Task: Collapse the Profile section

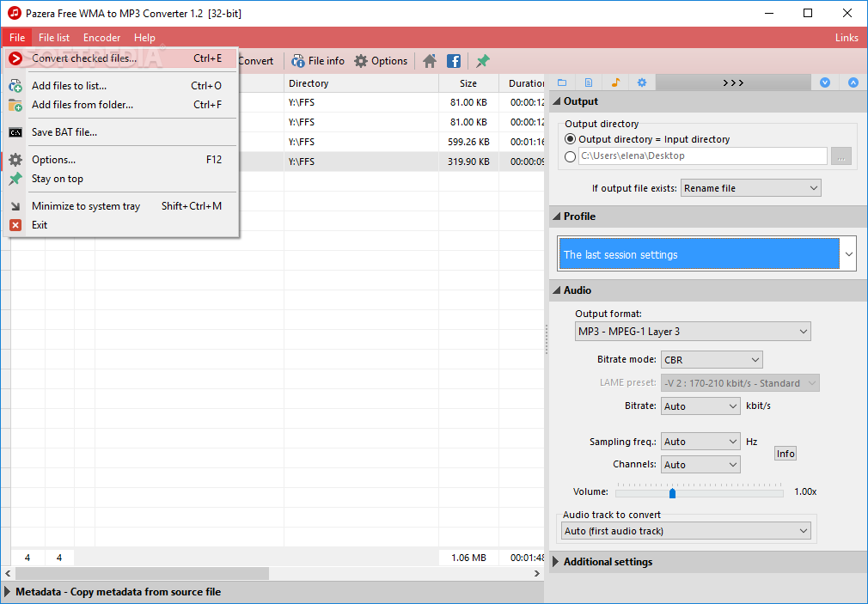Action: (556, 217)
